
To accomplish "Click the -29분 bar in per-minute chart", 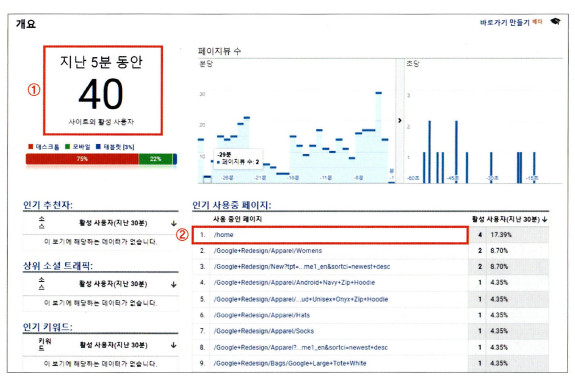I will tap(207, 179).
